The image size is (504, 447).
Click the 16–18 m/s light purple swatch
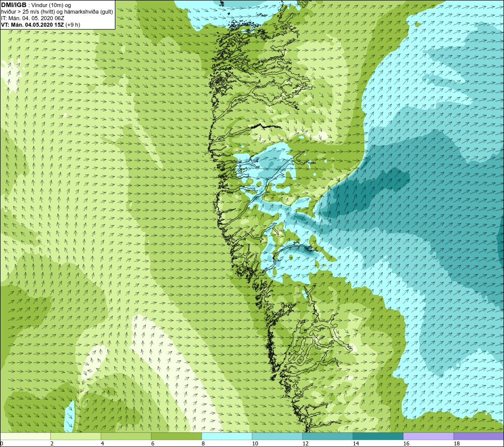coord(428,436)
